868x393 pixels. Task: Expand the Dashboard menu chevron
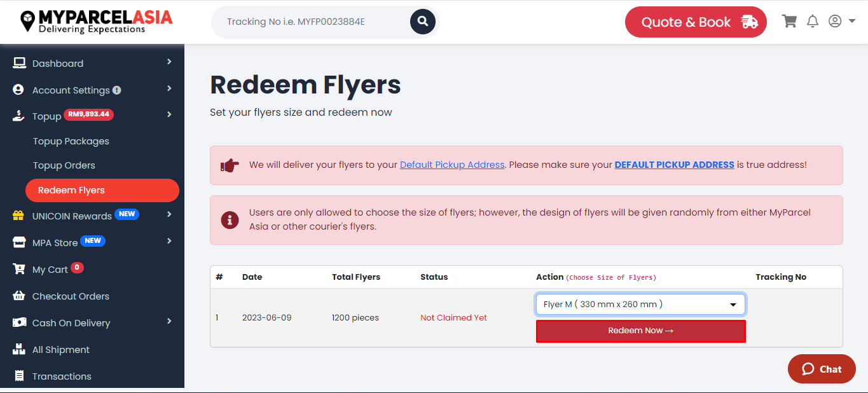[169, 62]
